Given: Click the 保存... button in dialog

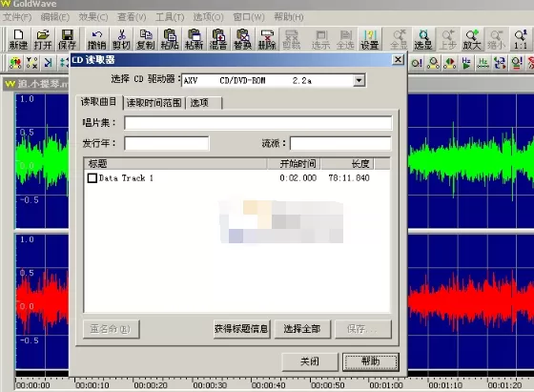Looking at the screenshot, I should click(363, 329).
